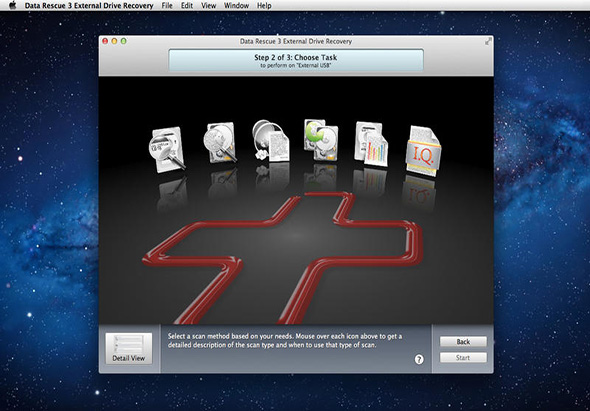The image size is (590, 411).
Task: Open the File menu
Action: pos(167,5)
